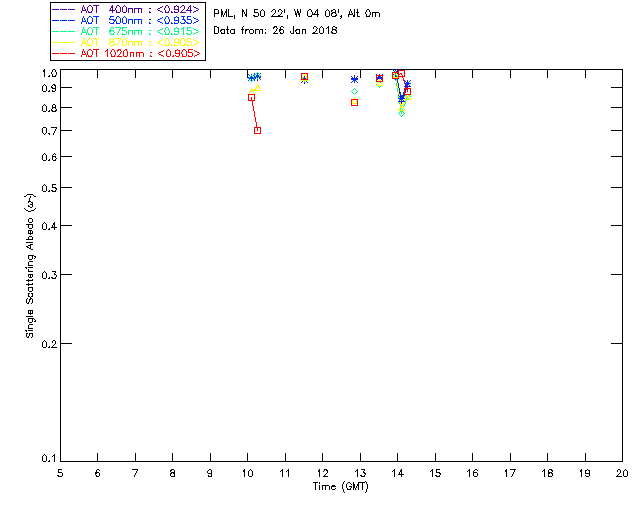640x512 pixels.
Task: Click the x-axis tick label 17
Action: click(x=510, y=474)
